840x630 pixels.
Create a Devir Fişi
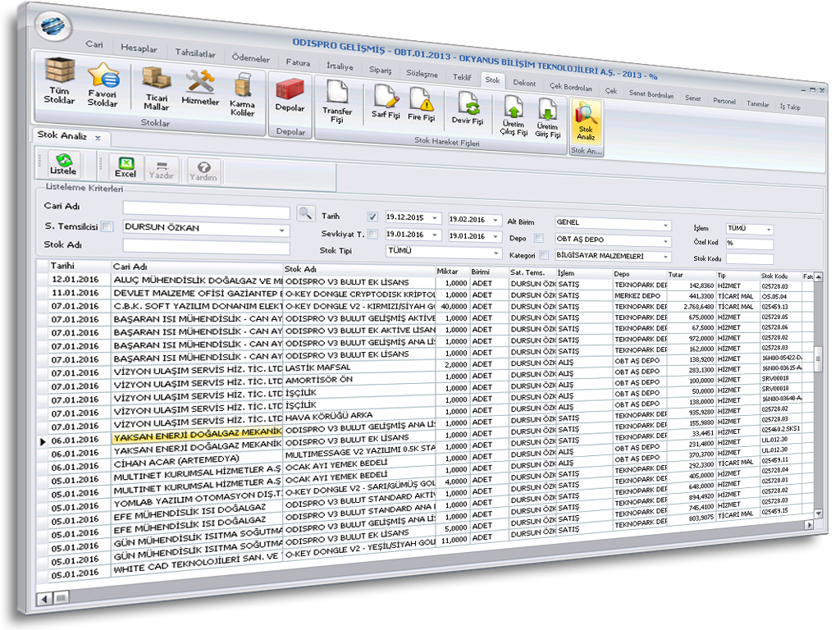pos(468,107)
